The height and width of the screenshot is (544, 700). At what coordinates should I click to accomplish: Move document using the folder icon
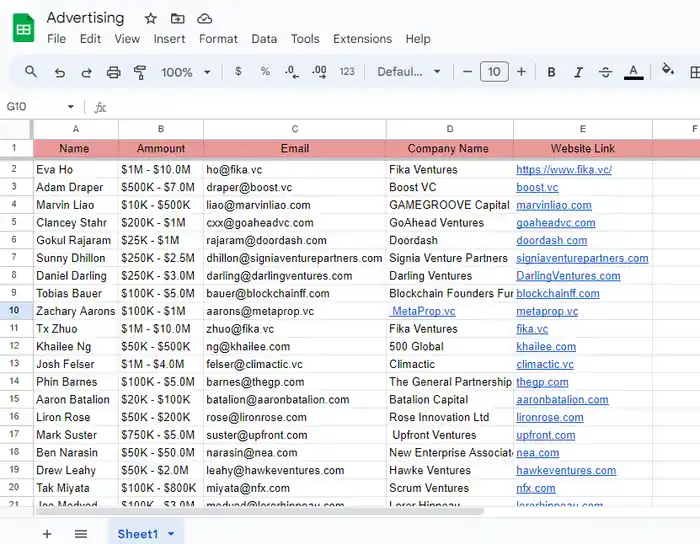point(178,19)
